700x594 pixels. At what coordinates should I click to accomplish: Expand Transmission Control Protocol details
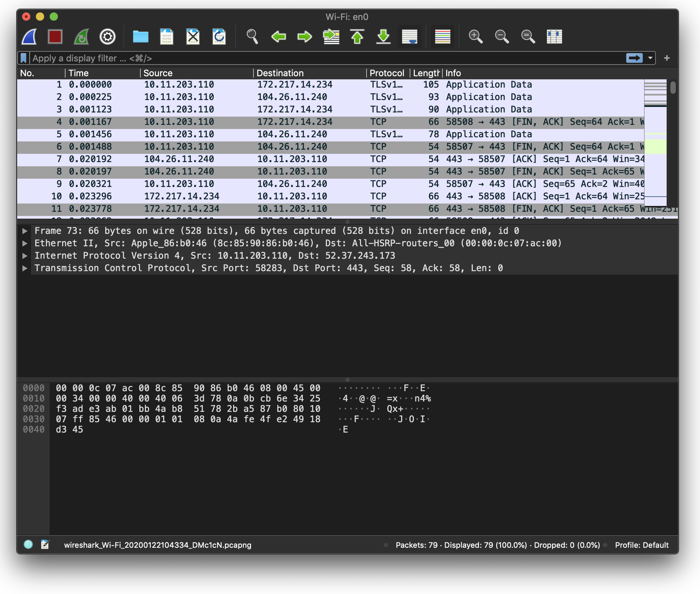[25, 268]
